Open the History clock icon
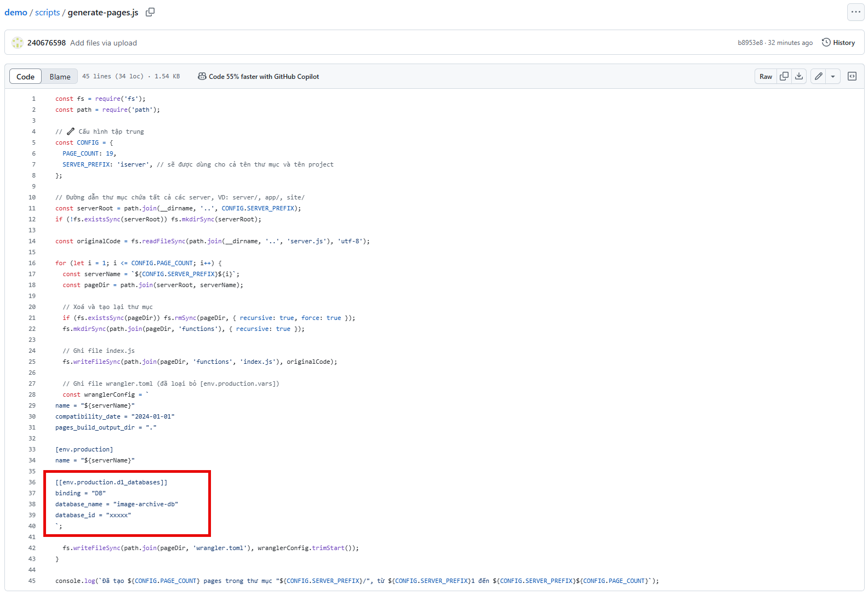The height and width of the screenshot is (595, 868). [826, 42]
